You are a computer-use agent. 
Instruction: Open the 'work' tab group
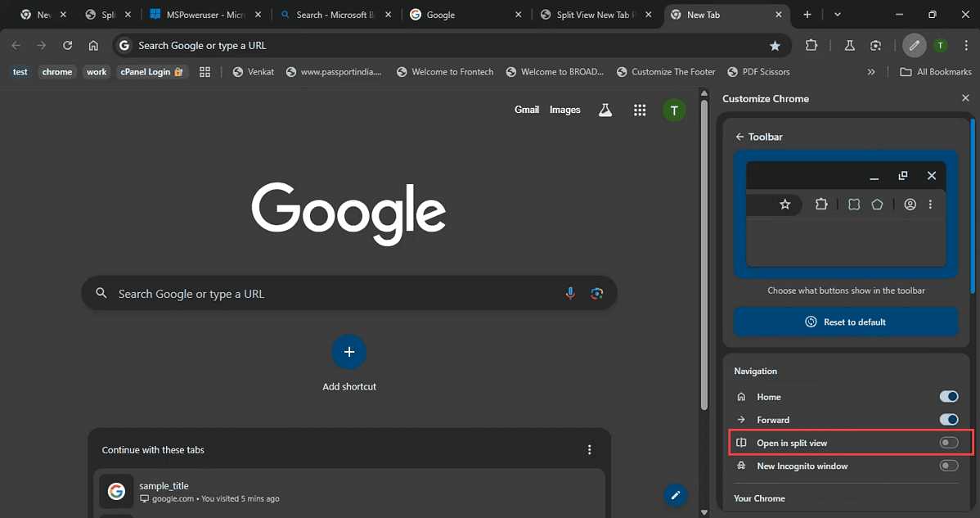pos(97,72)
